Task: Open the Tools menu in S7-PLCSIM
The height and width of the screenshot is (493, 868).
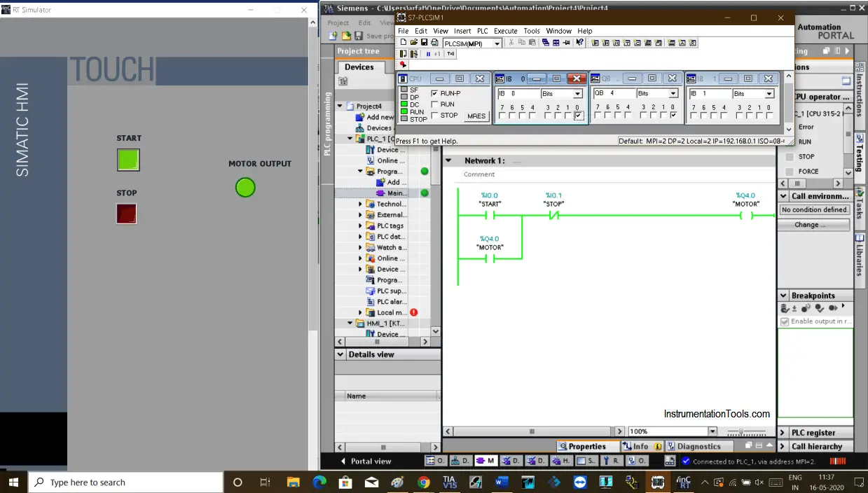Action: pos(532,31)
